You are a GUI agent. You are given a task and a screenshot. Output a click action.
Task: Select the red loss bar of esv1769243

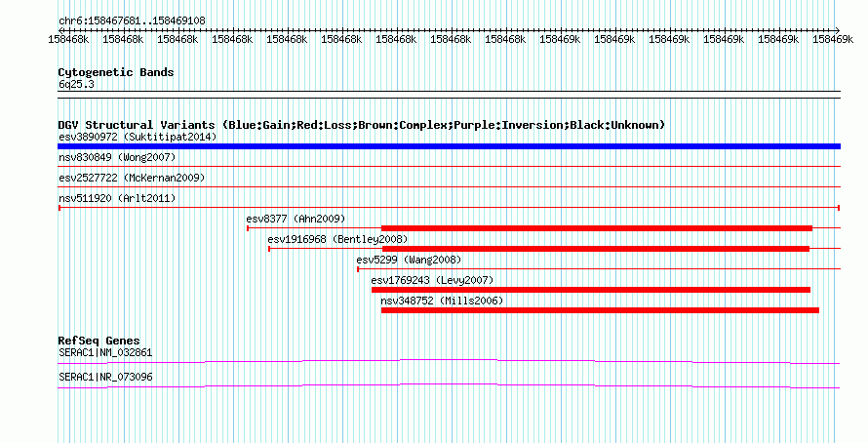click(591, 290)
